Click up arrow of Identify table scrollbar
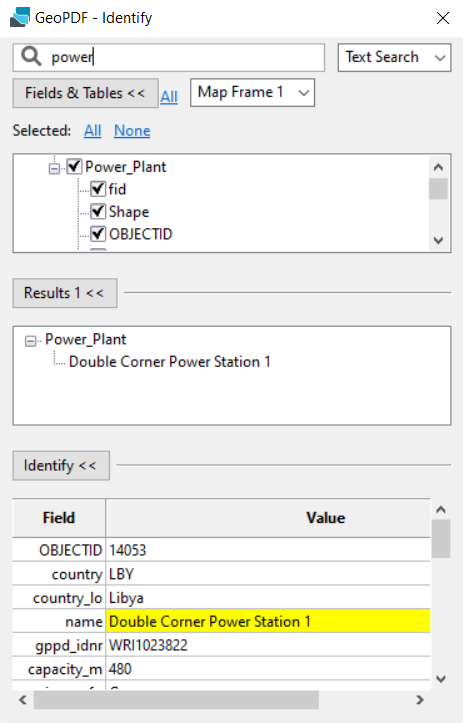Viewport: 463px width, 723px height. coord(441,510)
